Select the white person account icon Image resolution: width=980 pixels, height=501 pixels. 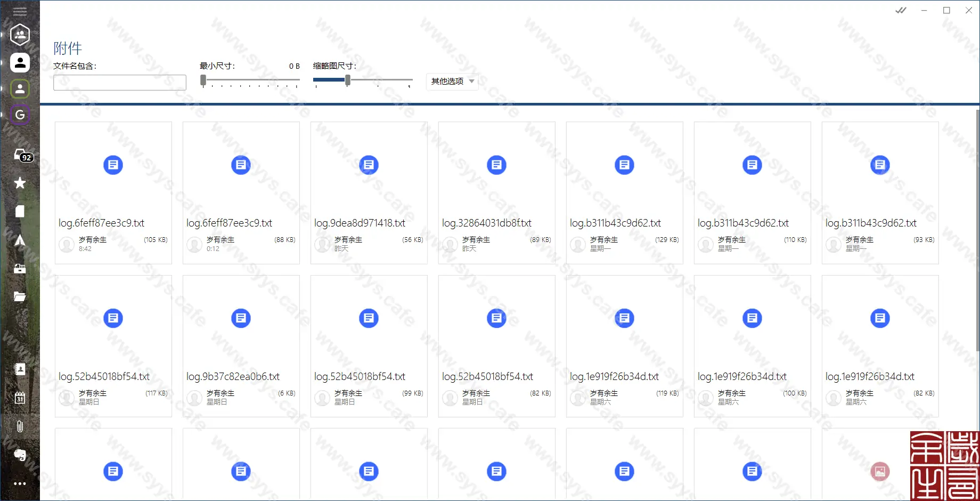[20, 62]
